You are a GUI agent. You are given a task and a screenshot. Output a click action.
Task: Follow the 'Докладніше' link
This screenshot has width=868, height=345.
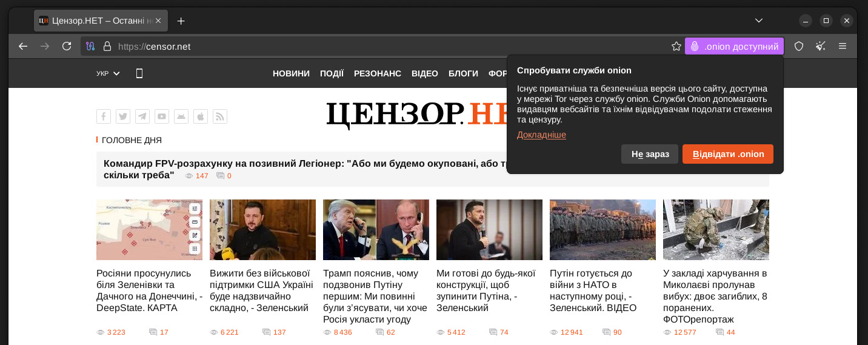tap(541, 135)
